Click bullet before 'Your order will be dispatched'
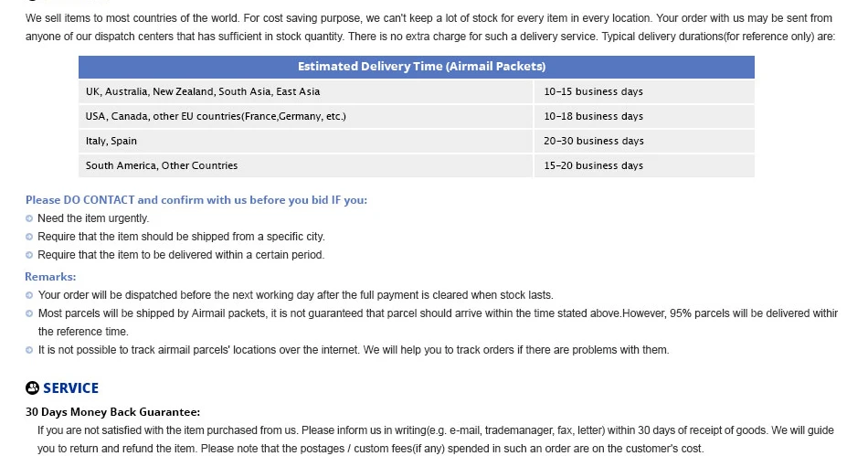868x456 pixels. pos(29,296)
